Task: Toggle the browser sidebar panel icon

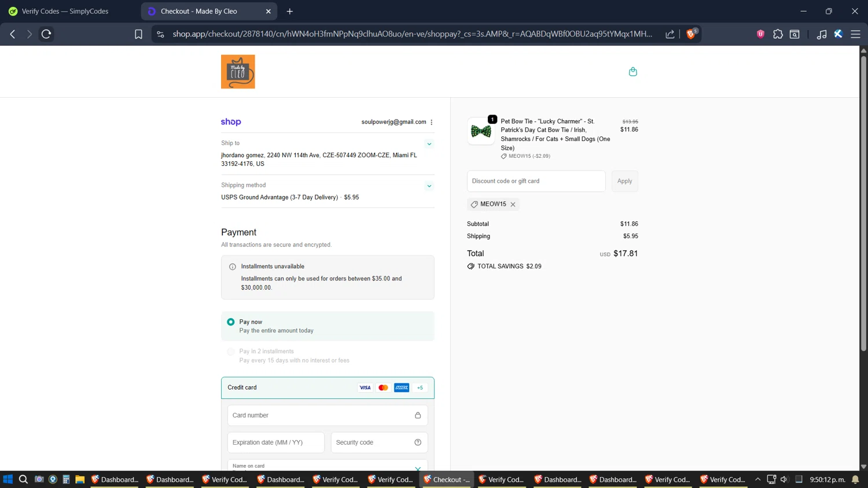Action: click(795, 34)
